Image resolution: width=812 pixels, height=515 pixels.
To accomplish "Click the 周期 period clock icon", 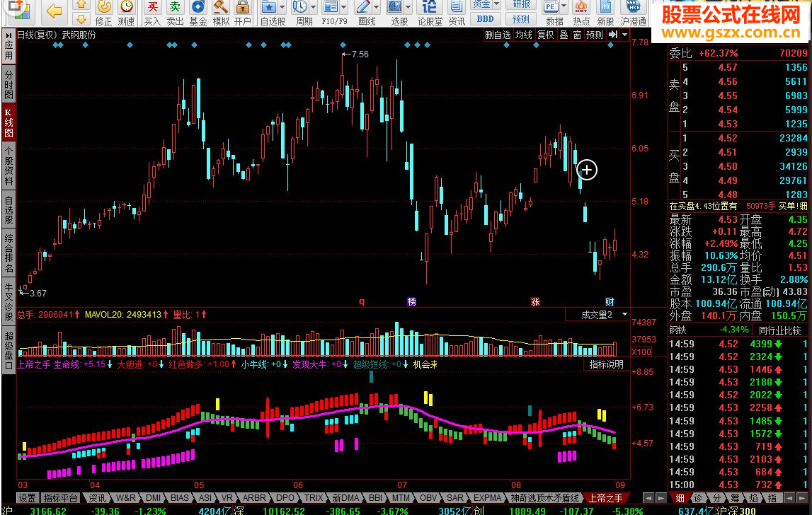I will pyautogui.click(x=300, y=7).
